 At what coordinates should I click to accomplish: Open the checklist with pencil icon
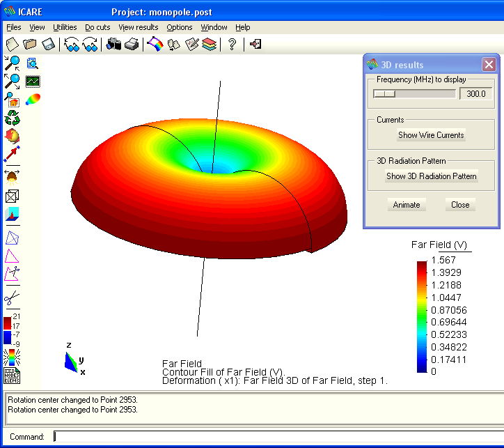point(192,45)
